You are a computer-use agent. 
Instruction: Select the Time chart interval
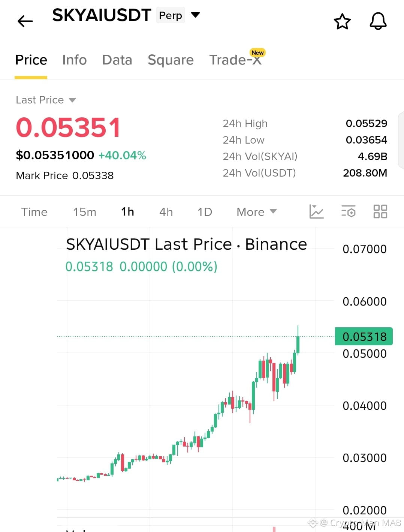(34, 212)
